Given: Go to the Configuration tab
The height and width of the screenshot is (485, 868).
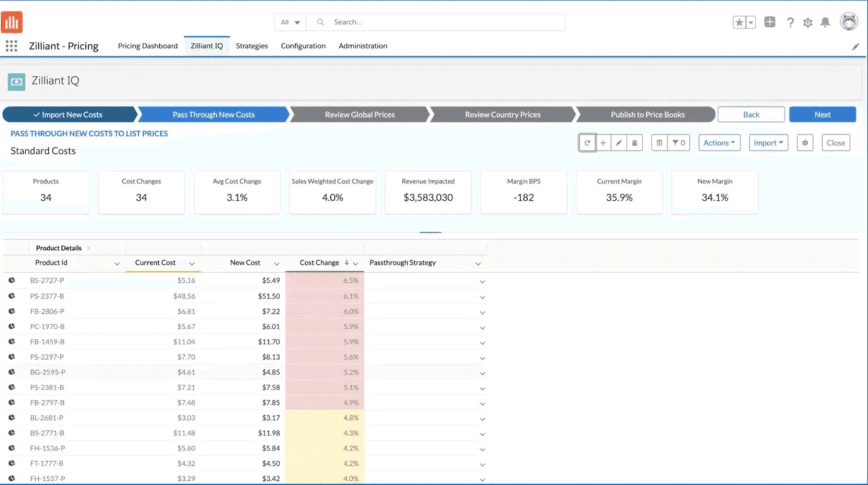Looking at the screenshot, I should 303,46.
